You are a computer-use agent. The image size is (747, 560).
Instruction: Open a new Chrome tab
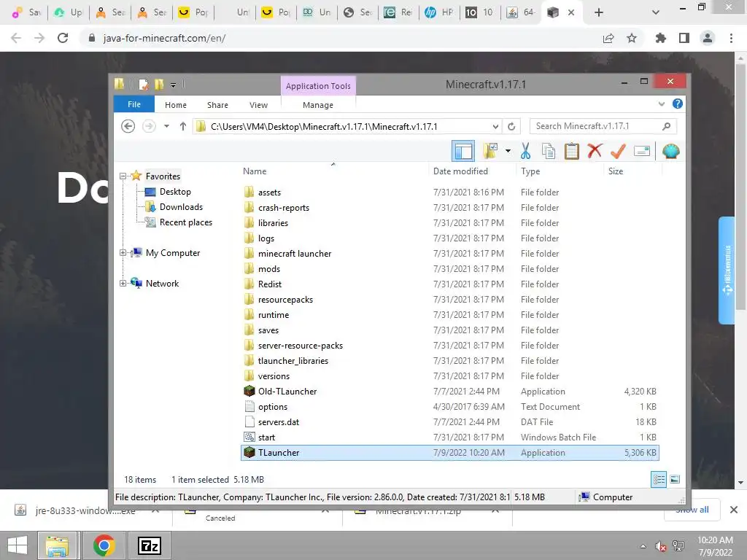pos(599,12)
